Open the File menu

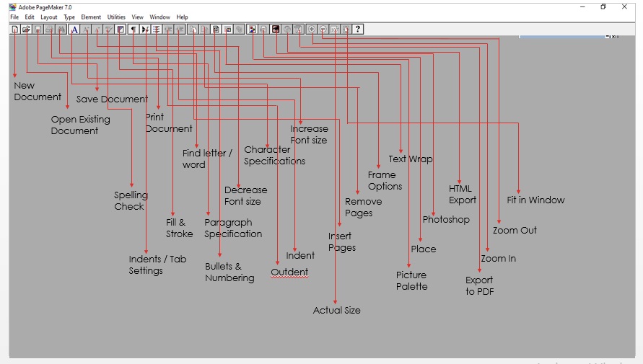click(x=14, y=17)
